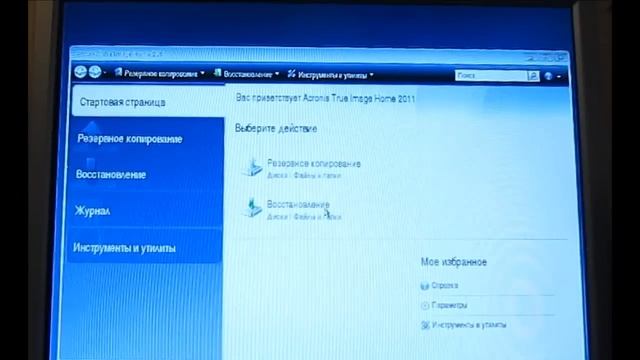Open navigation history dropdown next to forward arrow
The image size is (640, 360).
(x=105, y=73)
